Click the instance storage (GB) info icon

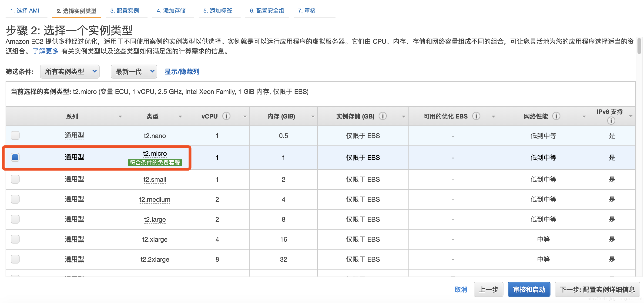click(x=382, y=116)
